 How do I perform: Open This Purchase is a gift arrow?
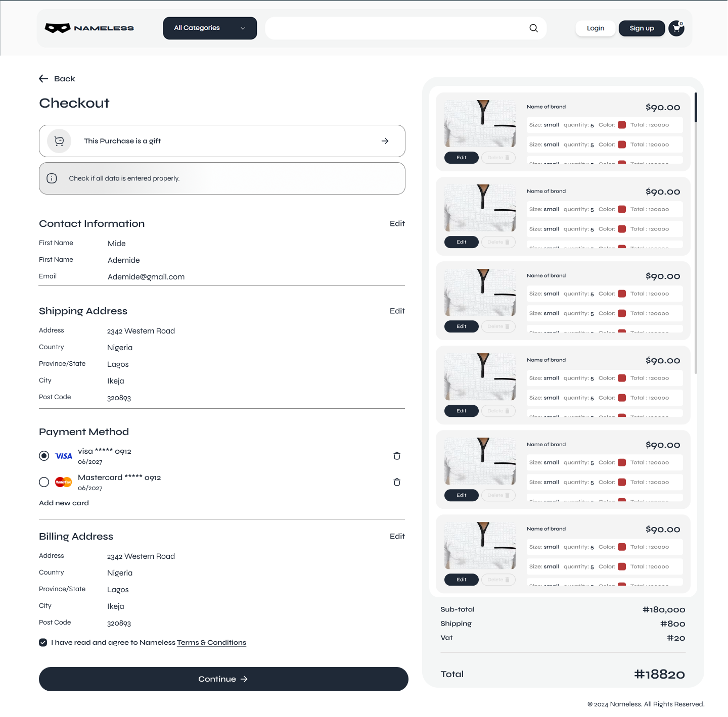coord(385,141)
